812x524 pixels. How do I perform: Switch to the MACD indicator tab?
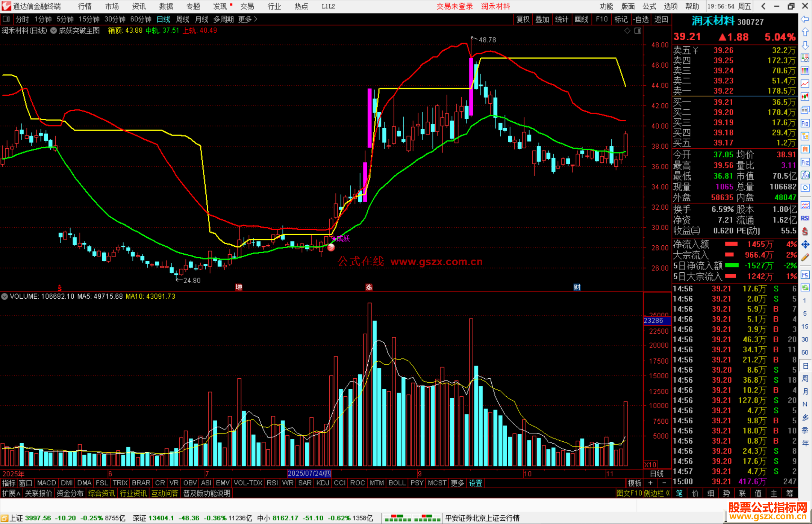(x=46, y=483)
